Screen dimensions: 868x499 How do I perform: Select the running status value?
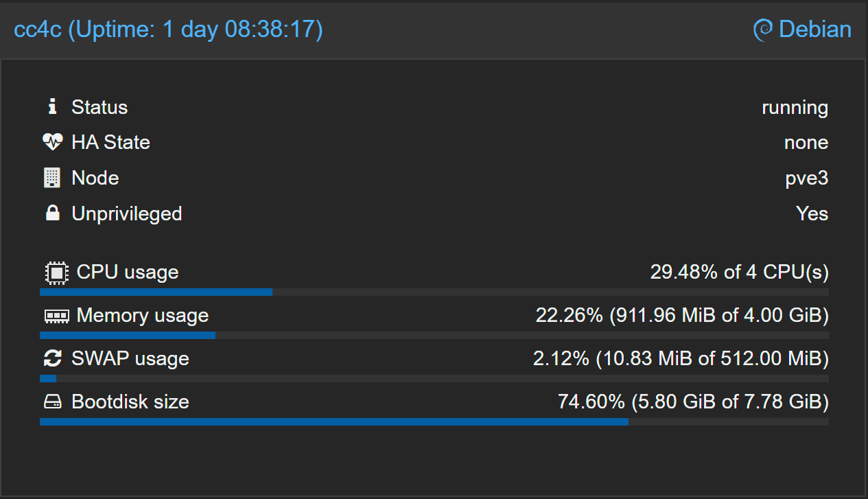[x=795, y=108]
